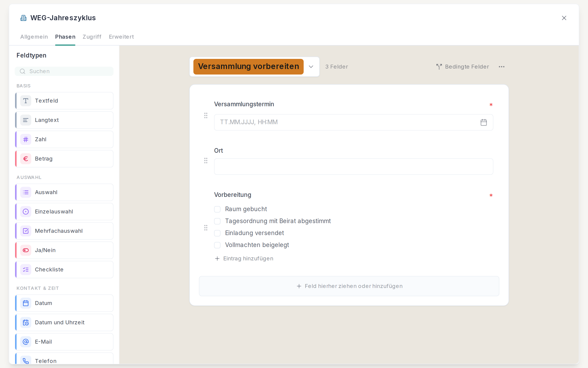
Task: Click the Versammlungstermin date input
Action: coord(353,122)
